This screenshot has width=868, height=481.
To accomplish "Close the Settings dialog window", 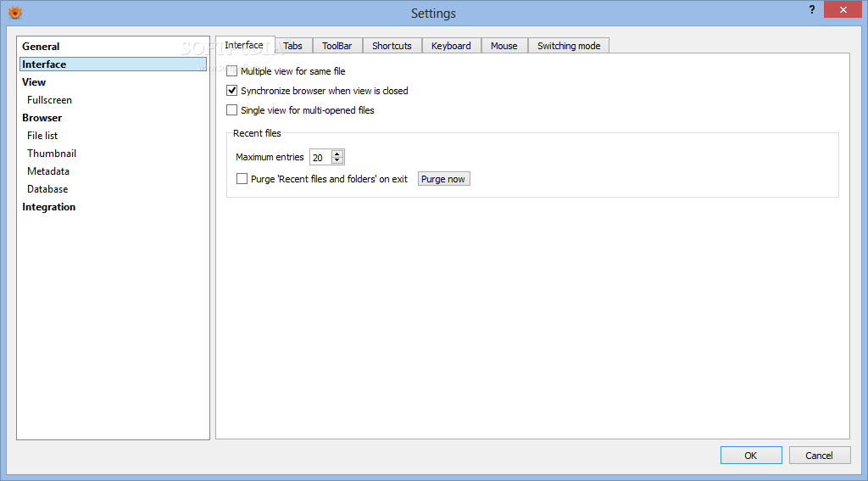I will (843, 9).
